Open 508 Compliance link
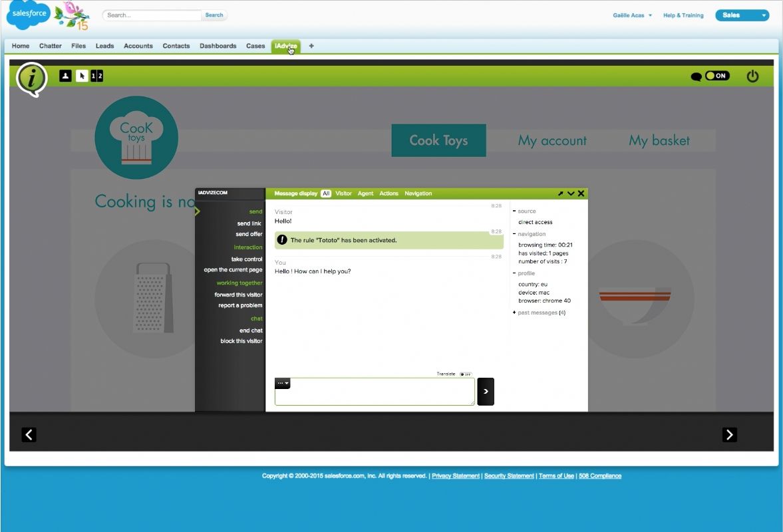This screenshot has width=783, height=532. (600, 476)
